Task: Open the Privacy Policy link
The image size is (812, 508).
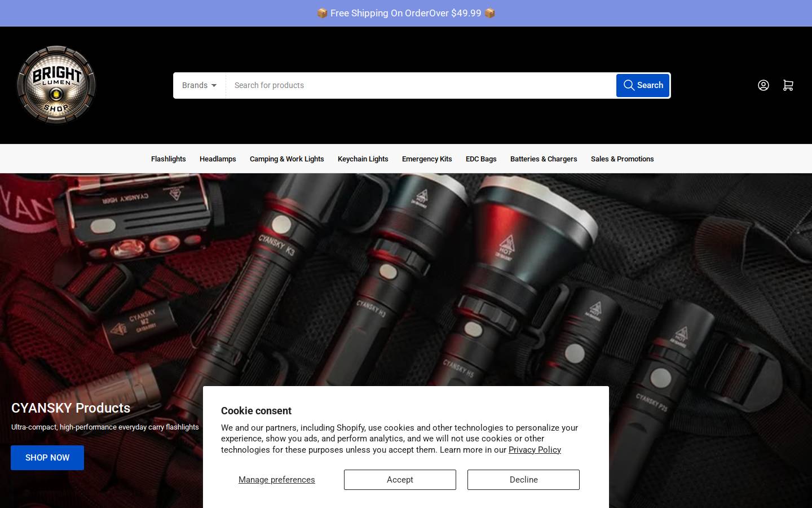Action: (535, 450)
